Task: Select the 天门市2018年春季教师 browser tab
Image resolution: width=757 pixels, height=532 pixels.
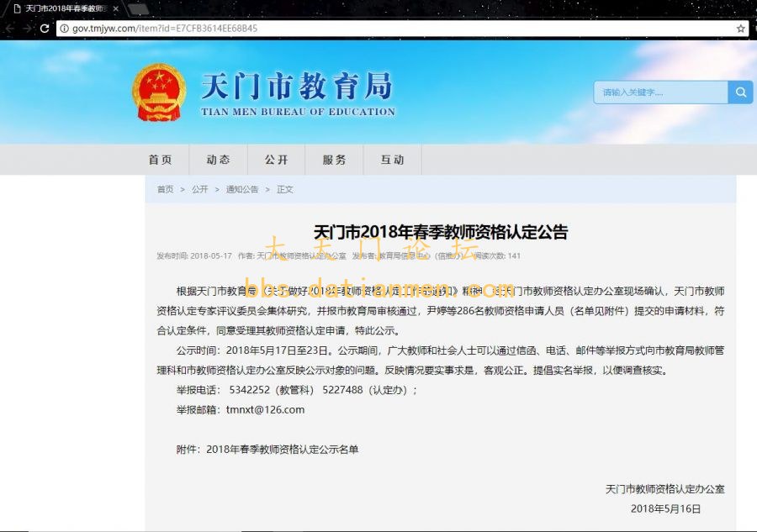Action: point(63,8)
